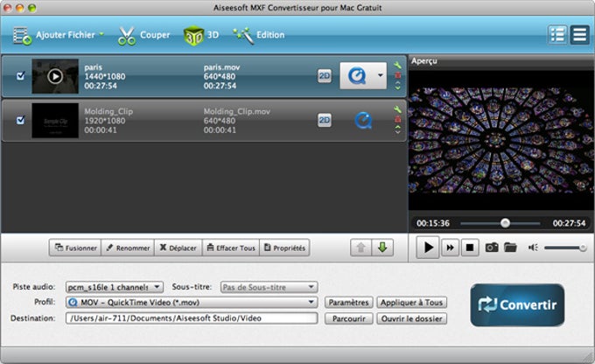
Task: Stop the preview playback
Action: [x=469, y=248]
